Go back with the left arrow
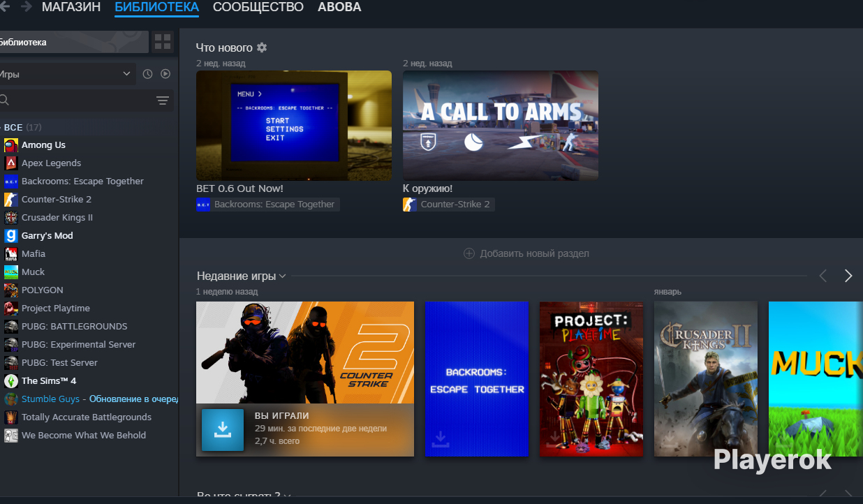This screenshot has width=863, height=504. coord(5,7)
